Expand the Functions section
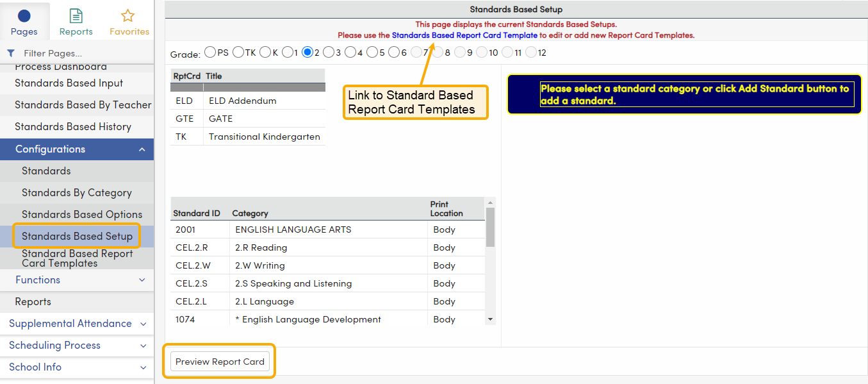 [77, 280]
